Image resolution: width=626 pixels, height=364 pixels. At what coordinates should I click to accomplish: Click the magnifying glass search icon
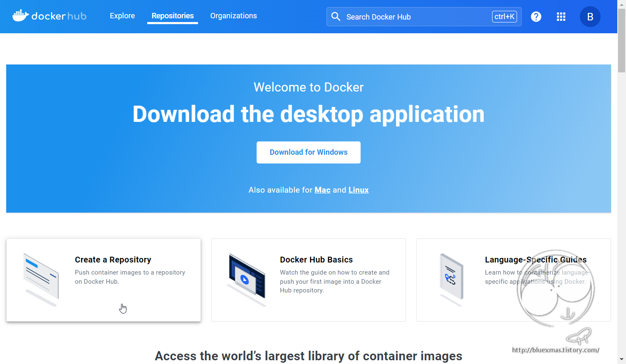(336, 17)
